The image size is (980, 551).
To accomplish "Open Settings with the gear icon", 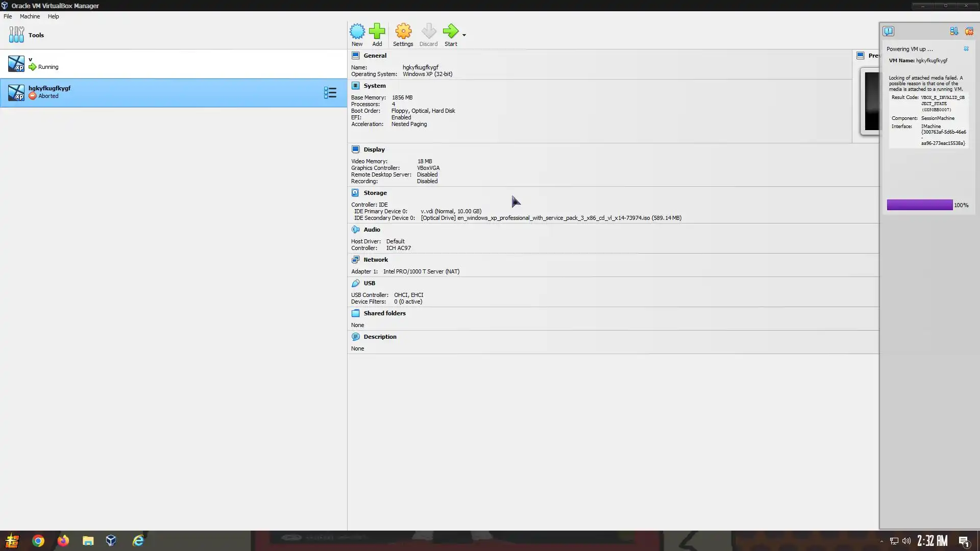I will [403, 32].
